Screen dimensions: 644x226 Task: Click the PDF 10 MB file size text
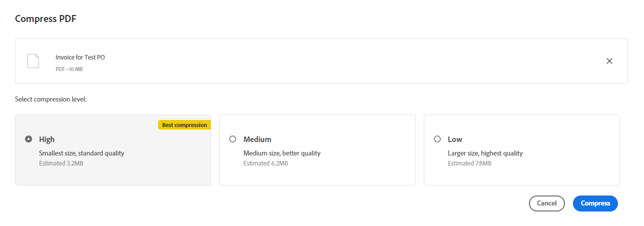tap(69, 69)
